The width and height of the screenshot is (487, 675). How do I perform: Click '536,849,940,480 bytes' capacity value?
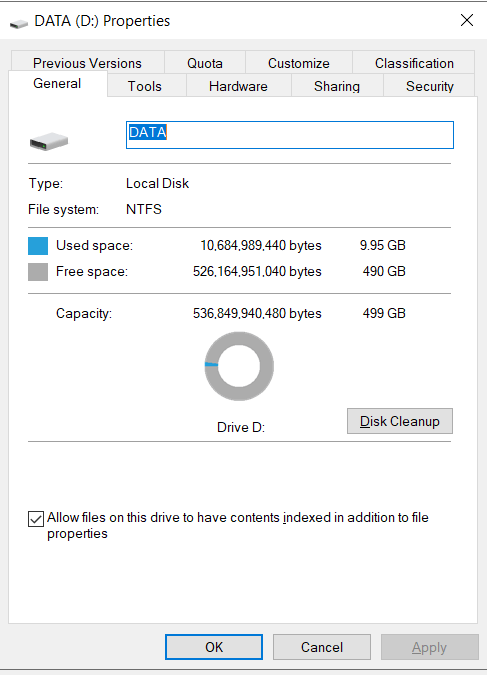point(257,313)
